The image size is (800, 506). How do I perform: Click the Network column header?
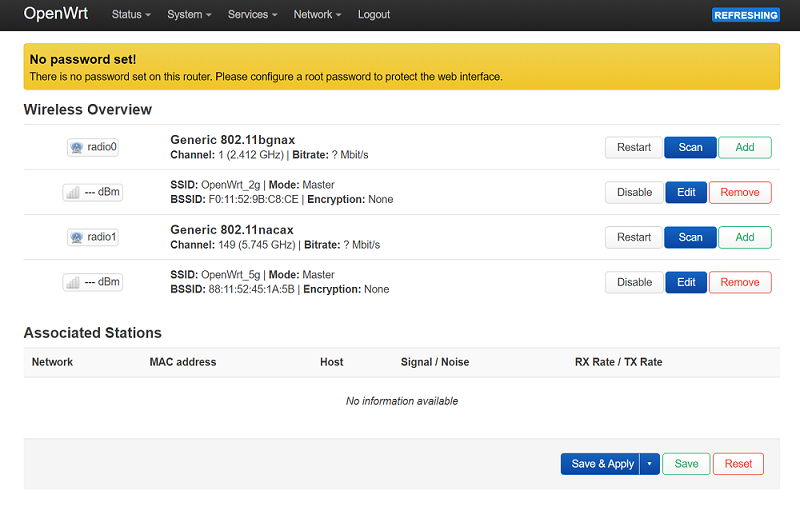[52, 362]
